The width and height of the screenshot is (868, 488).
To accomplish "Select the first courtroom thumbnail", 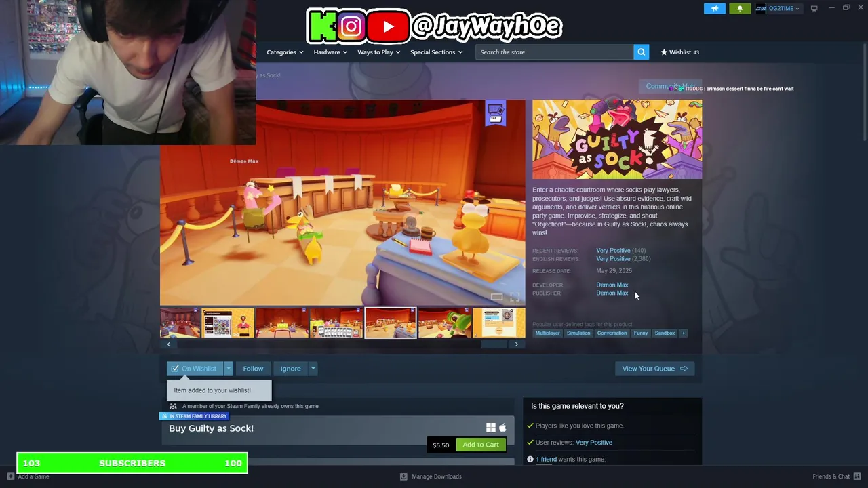I will (x=180, y=323).
